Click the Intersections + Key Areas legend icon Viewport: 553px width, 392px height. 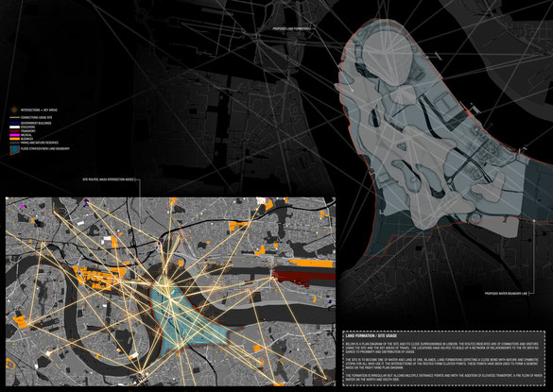[14, 110]
